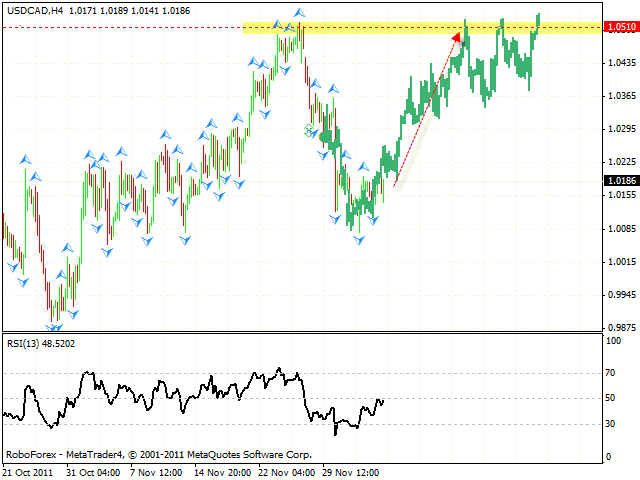Click the small circle marker left of the green candles
Screen dimensions: 640x480
point(309,129)
